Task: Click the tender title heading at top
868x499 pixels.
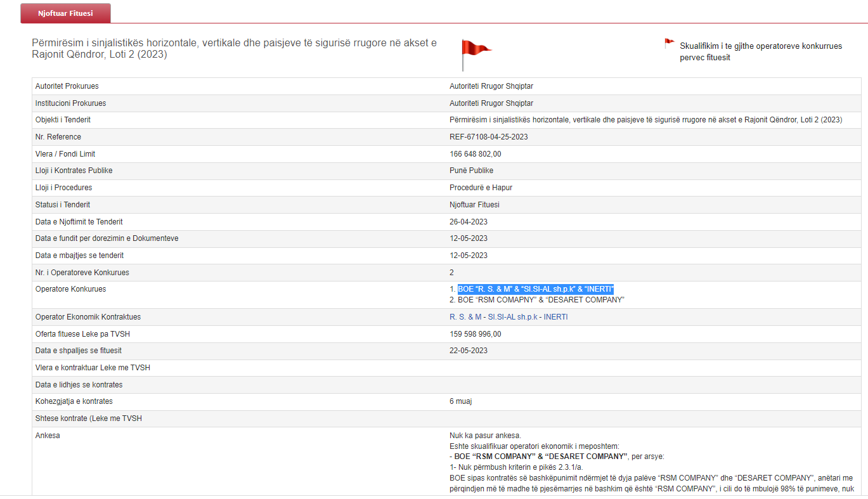Action: click(234, 49)
